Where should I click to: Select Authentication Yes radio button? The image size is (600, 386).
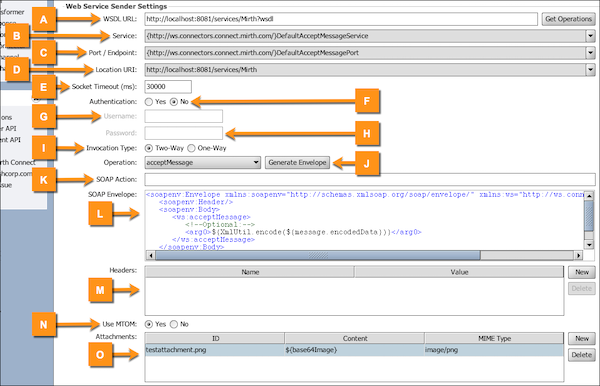[149, 102]
